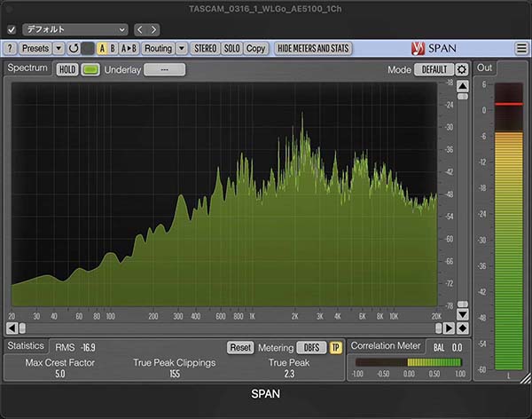The image size is (532, 419).
Task: Toggle the TP true peak button
Action: tap(335, 348)
